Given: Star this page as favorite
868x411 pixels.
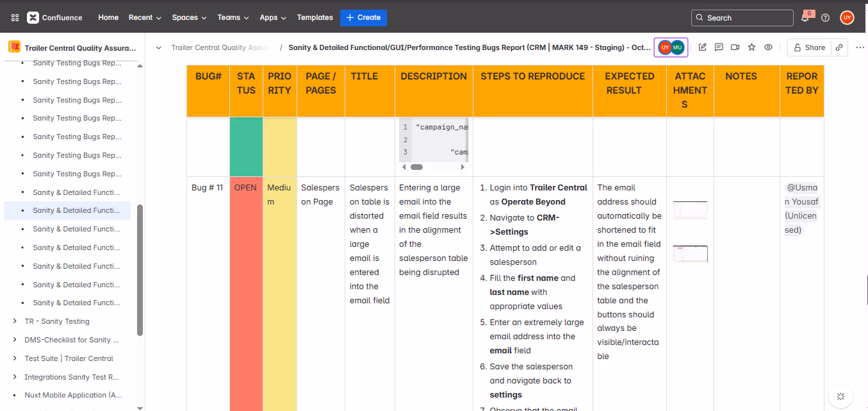Looking at the screenshot, I should (751, 47).
